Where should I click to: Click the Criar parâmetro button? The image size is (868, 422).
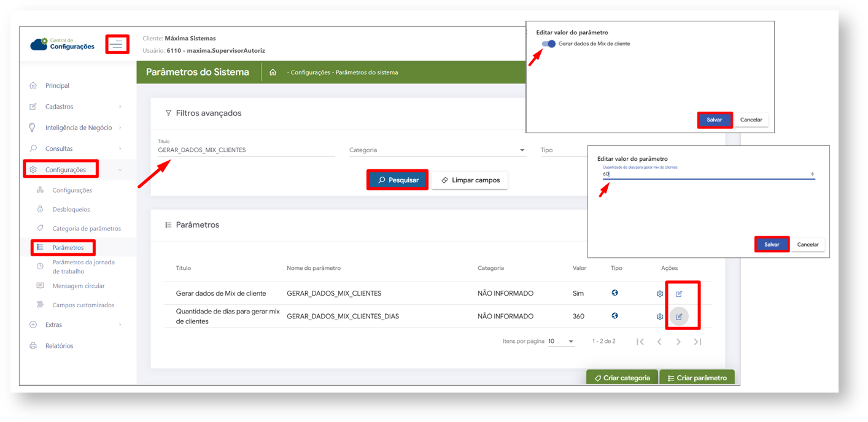(x=697, y=378)
